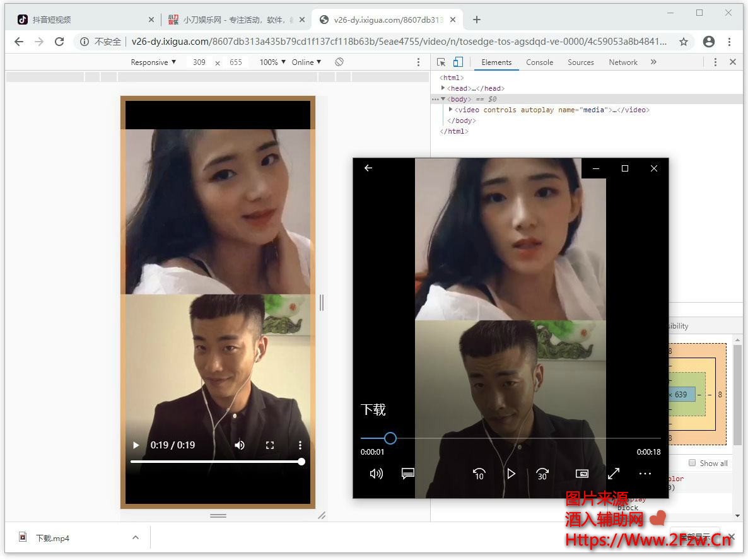Viewport: 748px width, 560px height.
Task: Activate the inspect element picker
Action: click(x=441, y=62)
